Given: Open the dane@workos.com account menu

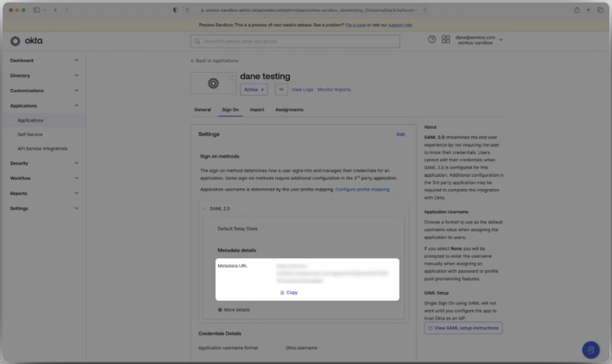Looking at the screenshot, I should pos(478,40).
